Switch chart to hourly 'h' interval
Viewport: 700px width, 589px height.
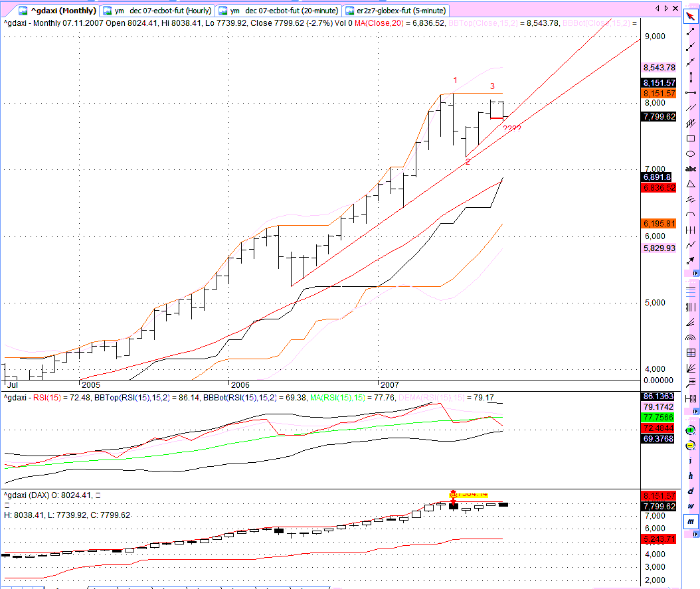[691, 475]
